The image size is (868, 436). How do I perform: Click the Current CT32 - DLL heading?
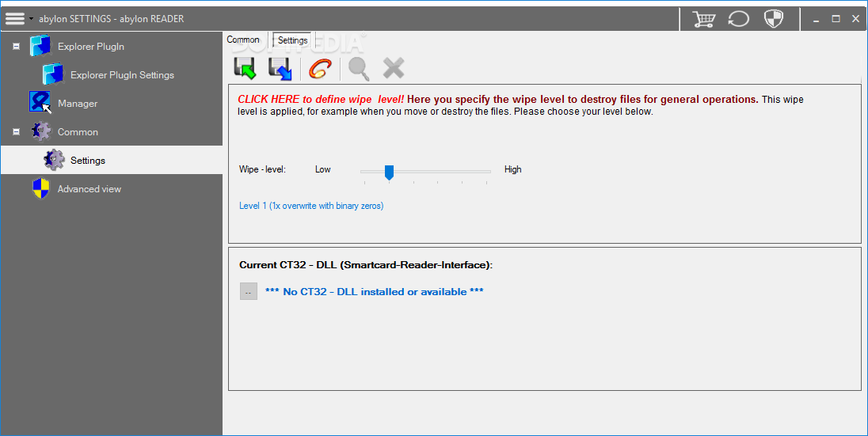(x=366, y=265)
